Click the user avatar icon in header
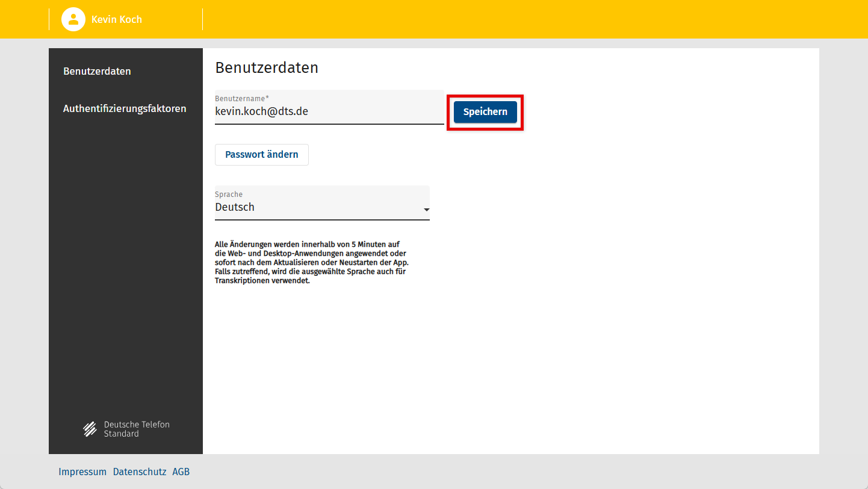The width and height of the screenshot is (868, 489). coord(73,19)
